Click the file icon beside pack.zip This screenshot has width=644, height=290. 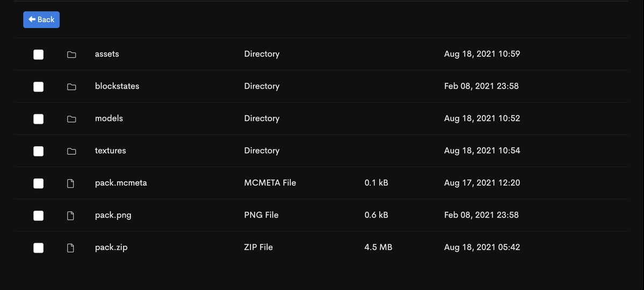click(70, 248)
